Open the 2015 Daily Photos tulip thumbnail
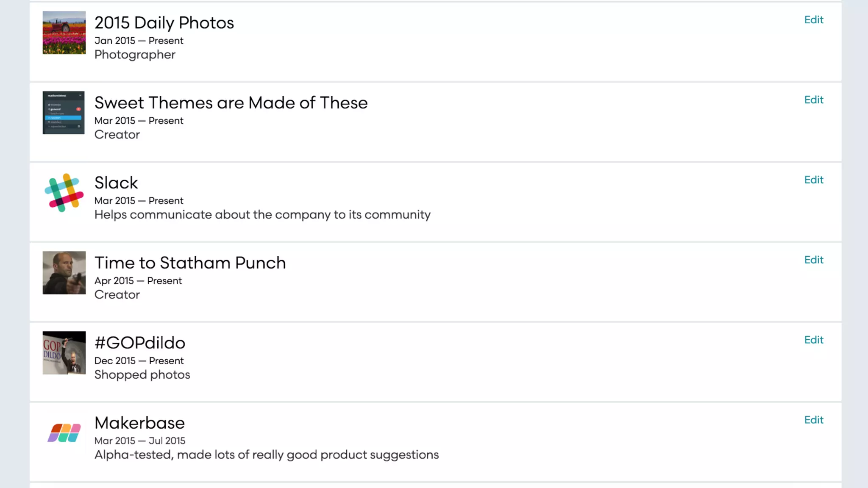Image resolution: width=868 pixels, height=488 pixels. [64, 33]
